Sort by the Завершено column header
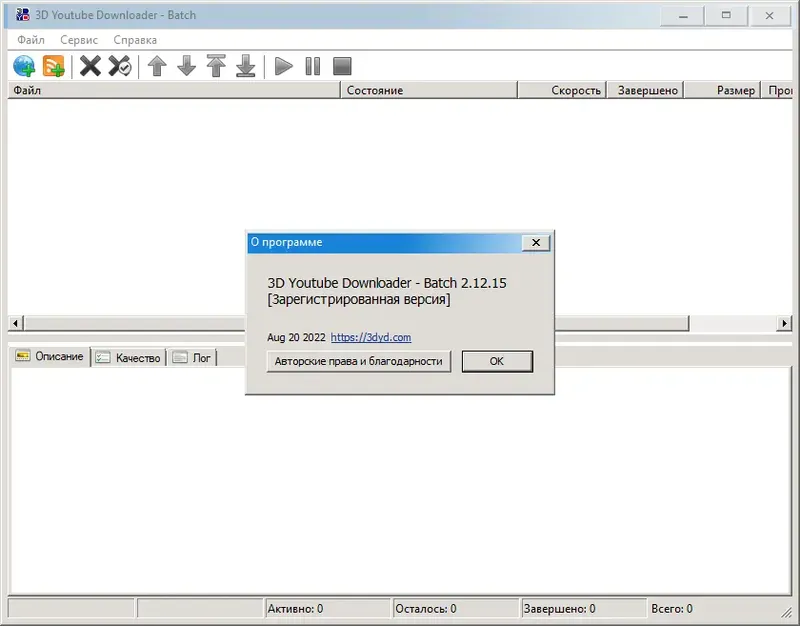The image size is (800, 626). tap(646, 90)
